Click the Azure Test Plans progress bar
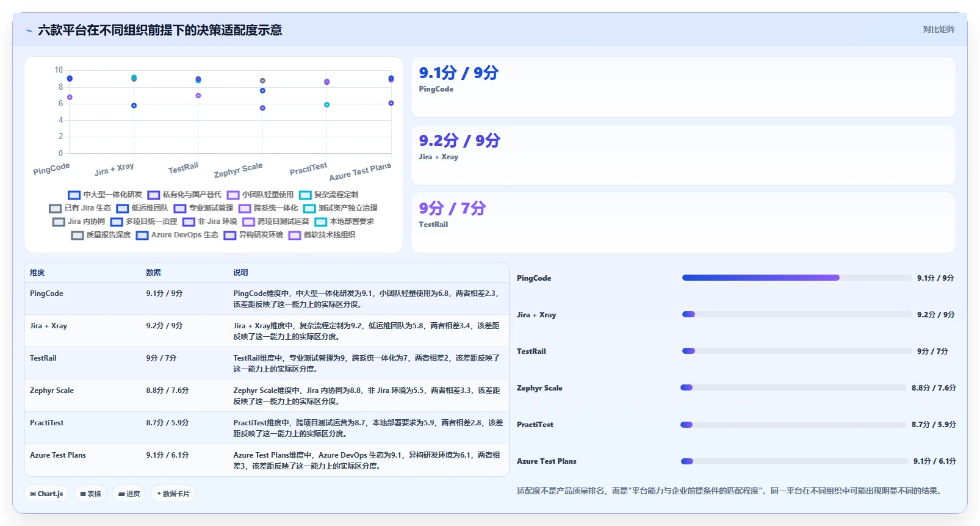Viewport: 980px width, 526px height. pyautogui.click(x=794, y=461)
